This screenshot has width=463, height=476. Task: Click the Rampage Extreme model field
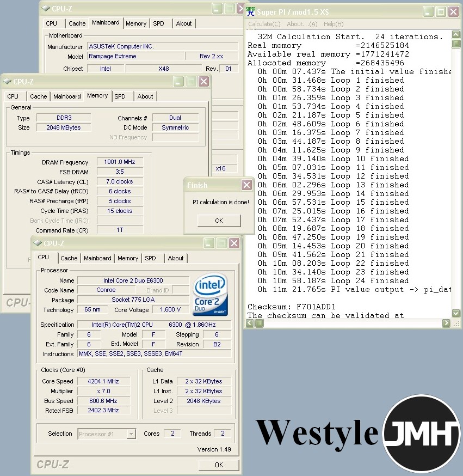coord(135,56)
